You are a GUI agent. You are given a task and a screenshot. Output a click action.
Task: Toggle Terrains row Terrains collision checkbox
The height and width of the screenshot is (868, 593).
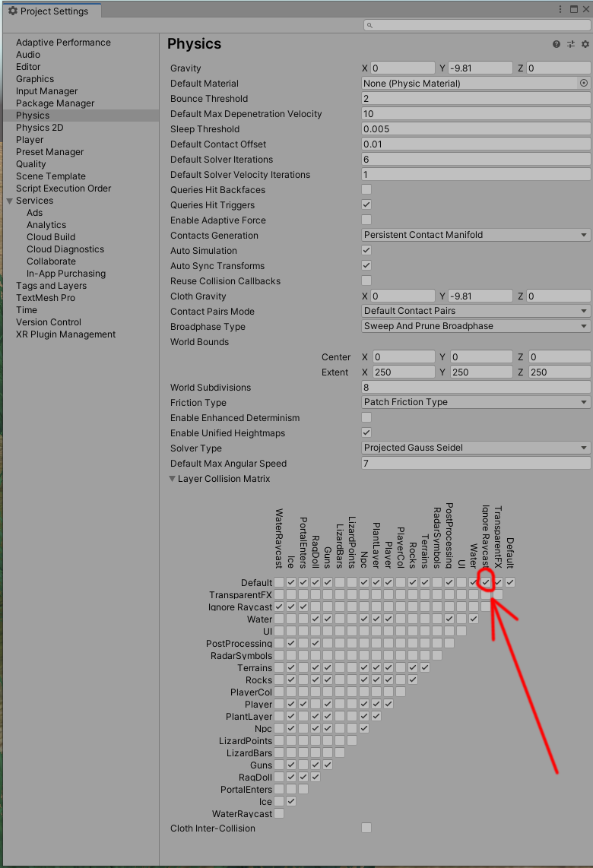click(425, 667)
